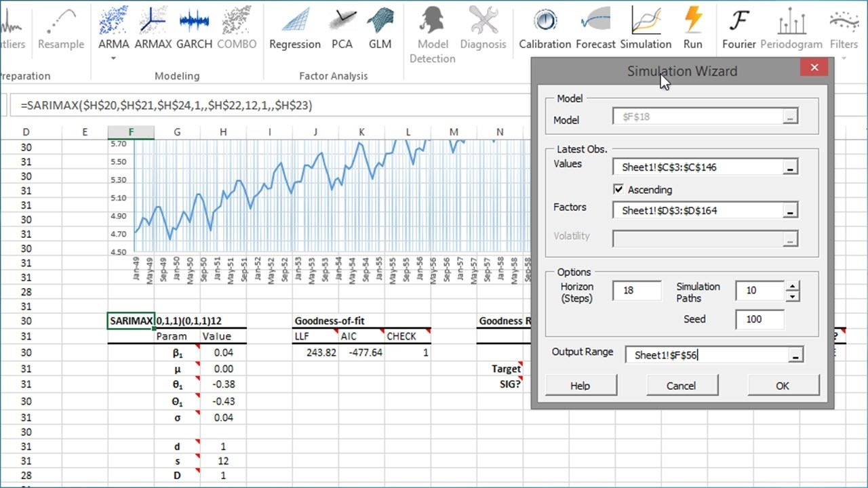Viewport: 868px width, 488px height.
Task: Open the Filters tool
Action: (x=844, y=28)
